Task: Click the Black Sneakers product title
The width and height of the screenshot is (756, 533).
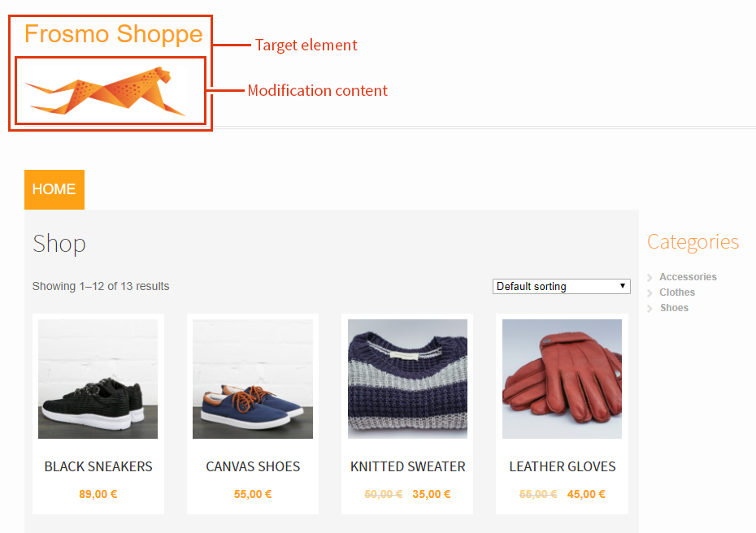Action: (x=98, y=466)
